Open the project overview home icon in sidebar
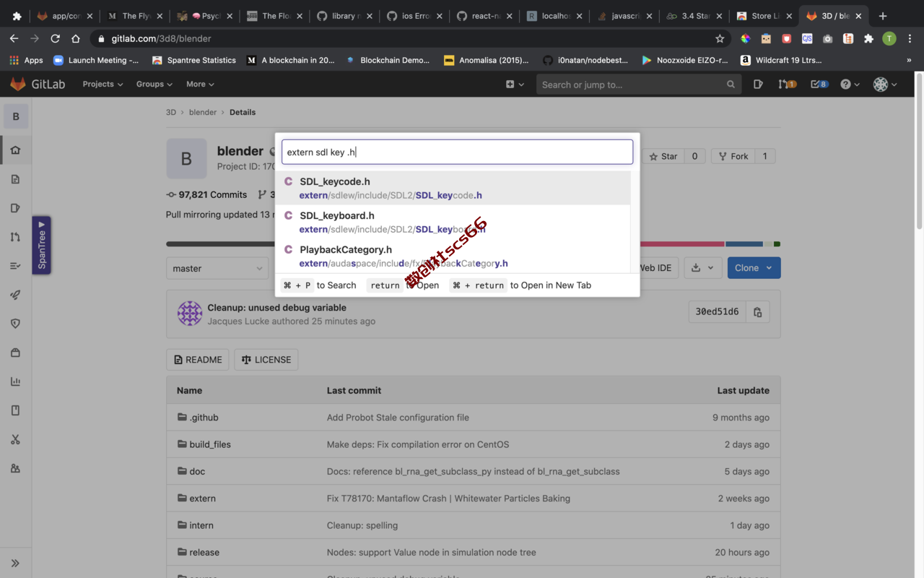This screenshot has width=924, height=578. (15, 150)
